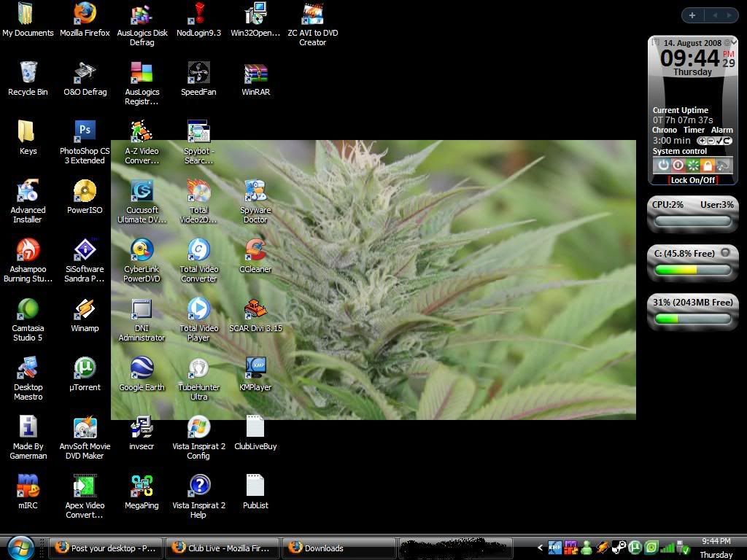Switch to the Downloads taskbar window
The height and width of the screenshot is (560, 747).
coord(339,548)
